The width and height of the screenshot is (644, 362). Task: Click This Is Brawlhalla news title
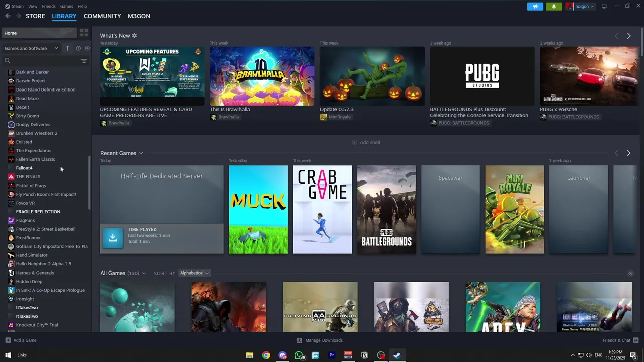[230, 109]
